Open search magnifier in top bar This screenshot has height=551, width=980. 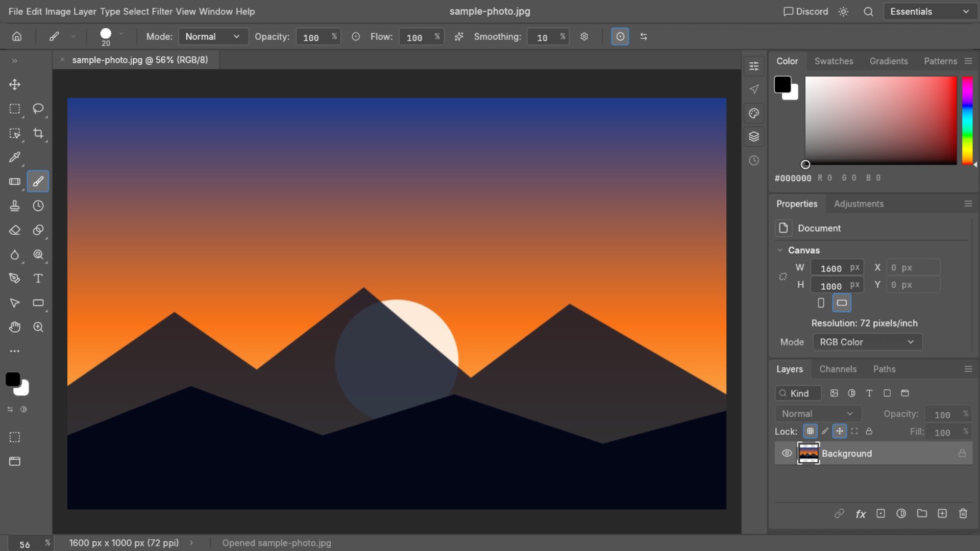click(868, 11)
